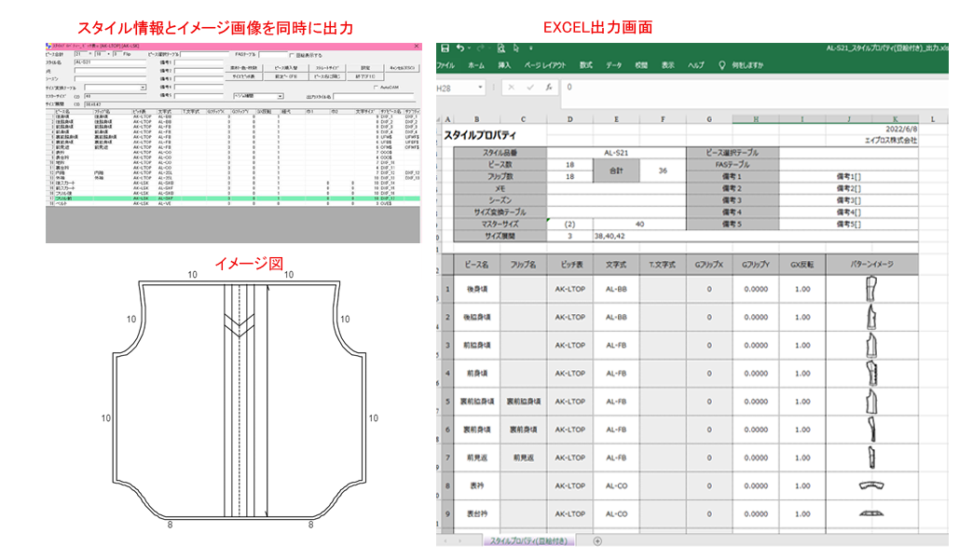The image size is (959, 560).
Task: Select the スタイルプロパティ(図絵付き) sheet tab
Action: coord(528,541)
